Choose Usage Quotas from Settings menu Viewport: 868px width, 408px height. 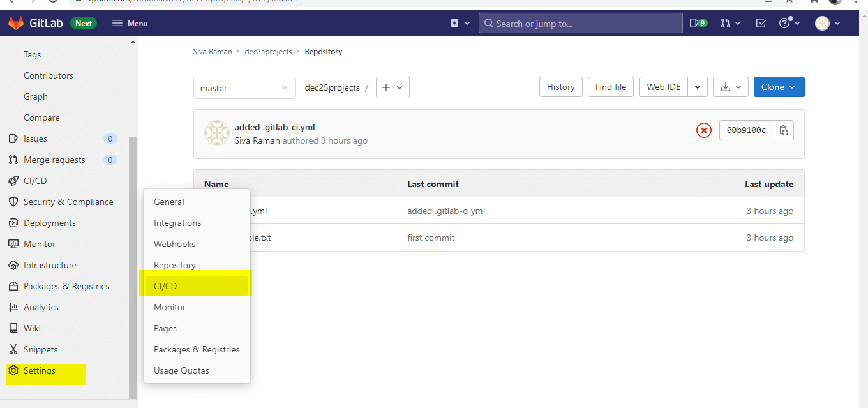181,370
